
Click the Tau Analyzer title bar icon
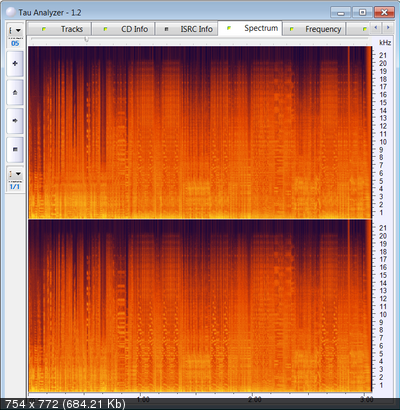pos(11,12)
